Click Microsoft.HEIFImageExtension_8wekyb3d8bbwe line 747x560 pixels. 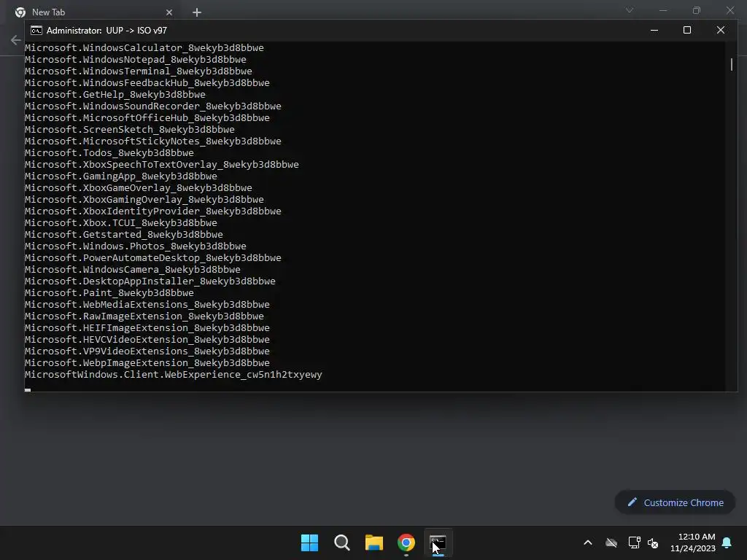coord(147,327)
